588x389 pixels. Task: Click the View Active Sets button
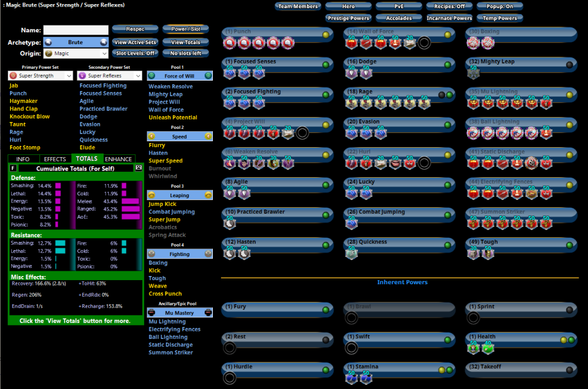pyautogui.click(x=135, y=42)
